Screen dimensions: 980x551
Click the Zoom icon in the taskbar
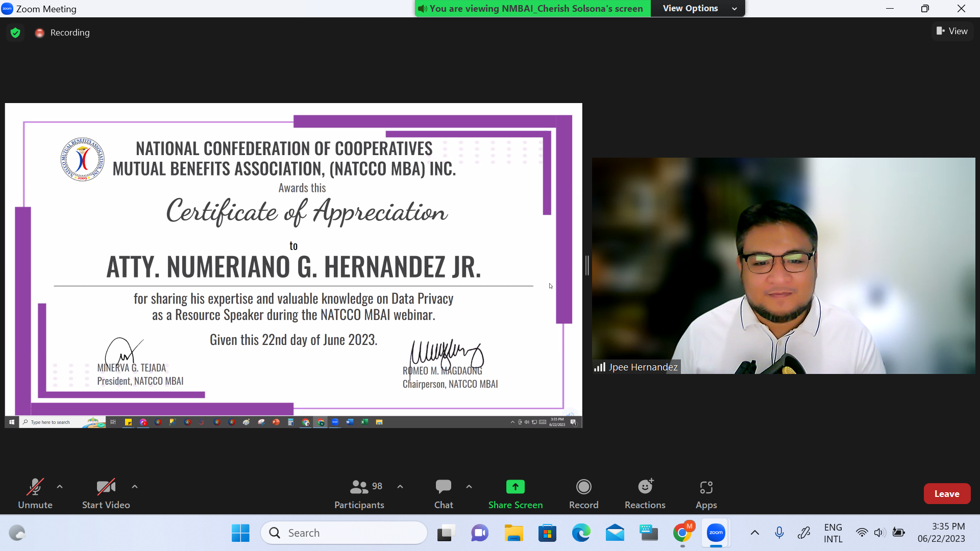716,533
